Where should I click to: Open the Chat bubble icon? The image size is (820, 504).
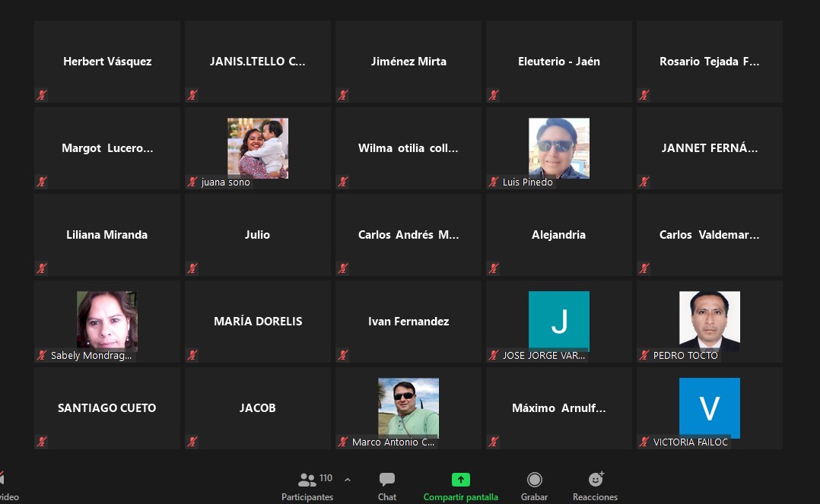387,480
